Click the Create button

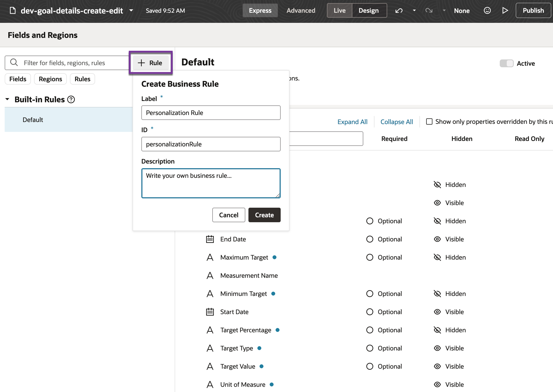tap(264, 215)
